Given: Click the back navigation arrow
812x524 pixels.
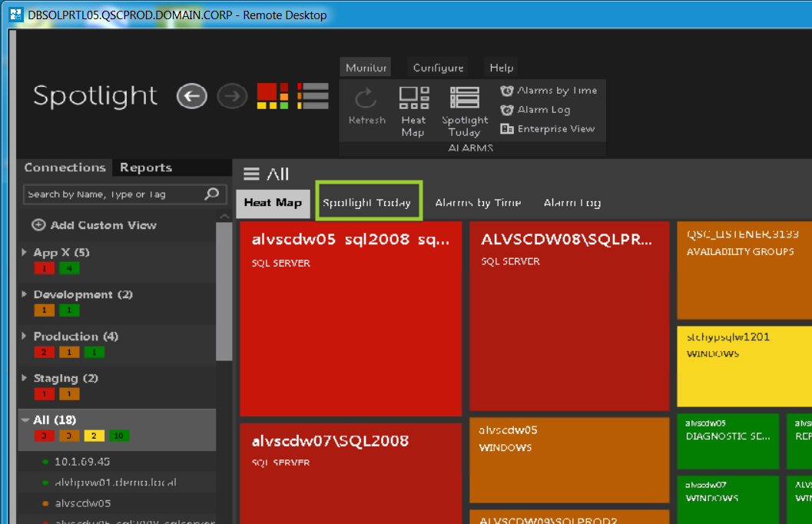Looking at the screenshot, I should point(191,96).
